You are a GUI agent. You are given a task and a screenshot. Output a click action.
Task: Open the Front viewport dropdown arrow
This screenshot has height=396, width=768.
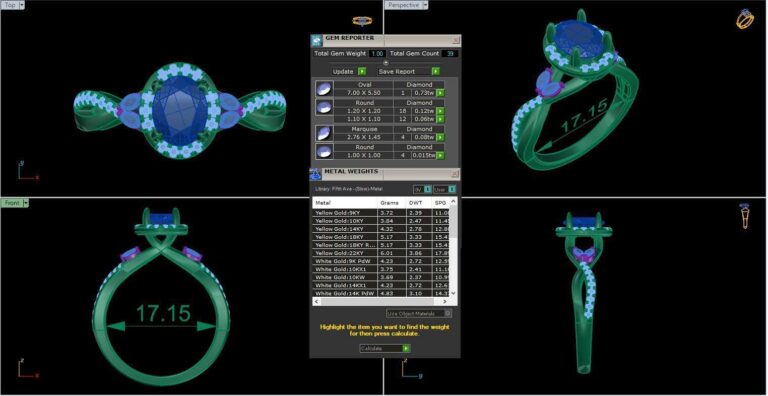coord(26,203)
